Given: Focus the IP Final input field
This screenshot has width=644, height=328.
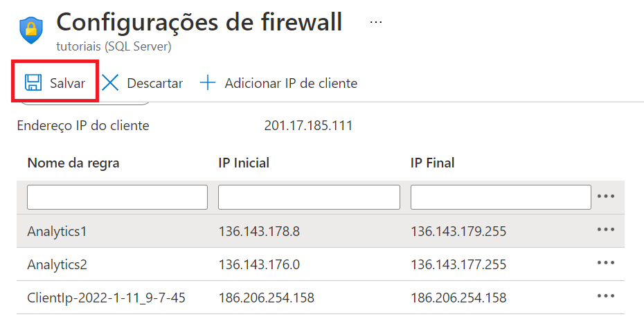Looking at the screenshot, I should tap(501, 197).
